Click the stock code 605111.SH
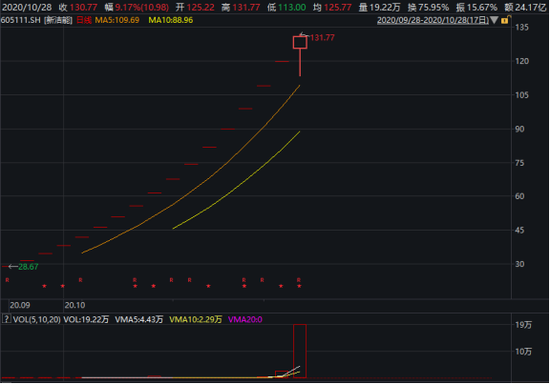The width and height of the screenshot is (550, 384). [21, 20]
